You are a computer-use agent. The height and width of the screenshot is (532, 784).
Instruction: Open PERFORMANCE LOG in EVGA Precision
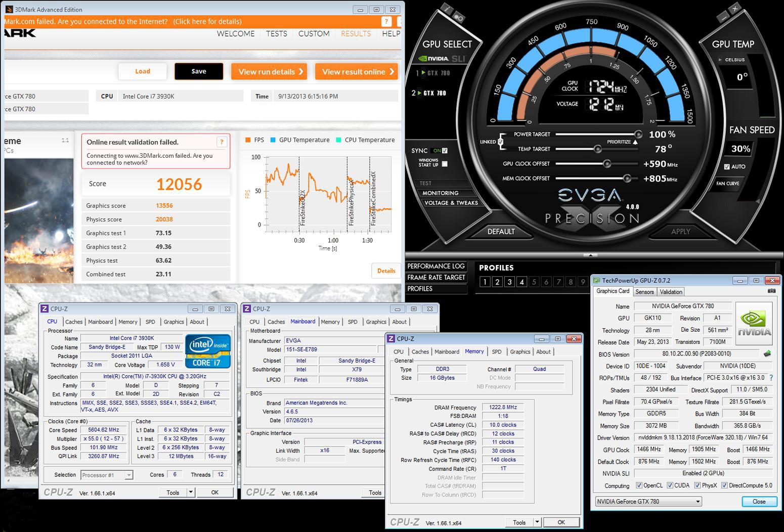pos(436,266)
